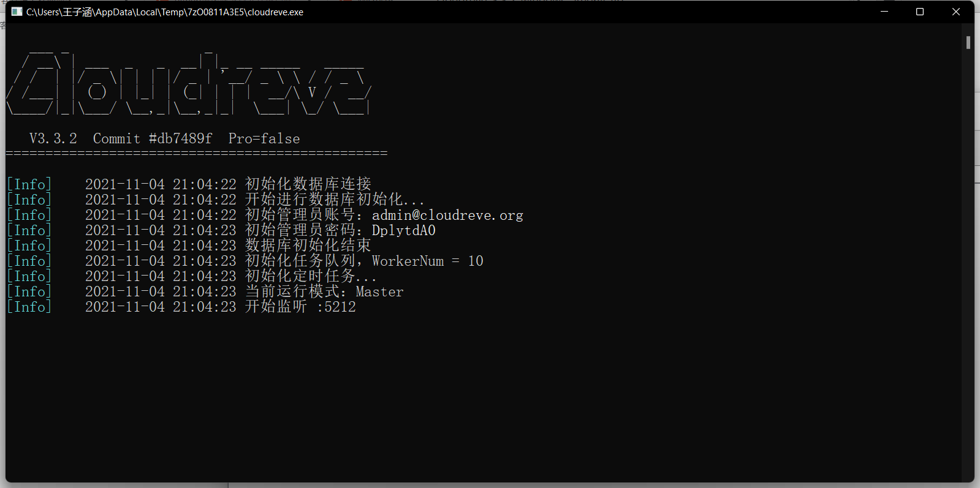This screenshot has height=488, width=980.
Task: Click the Pro=false text
Action: (x=264, y=138)
